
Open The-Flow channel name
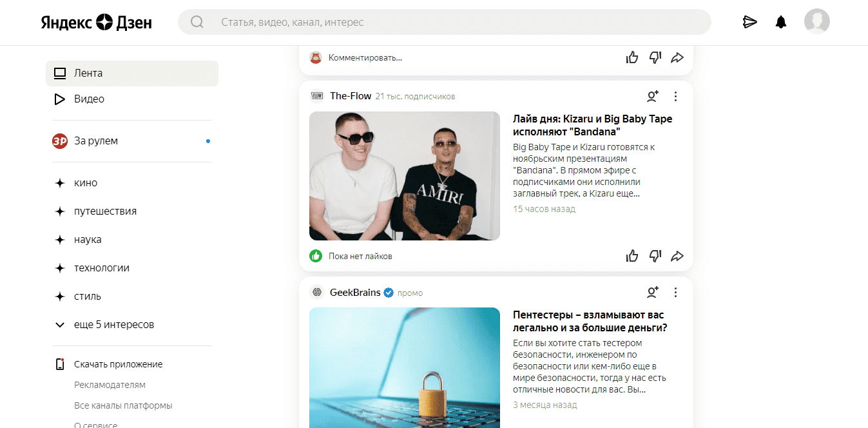click(351, 96)
